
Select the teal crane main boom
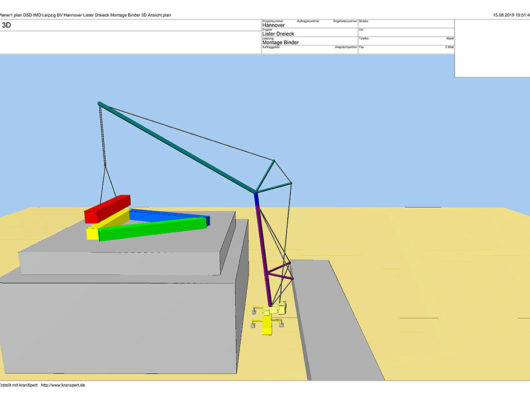tap(176, 147)
